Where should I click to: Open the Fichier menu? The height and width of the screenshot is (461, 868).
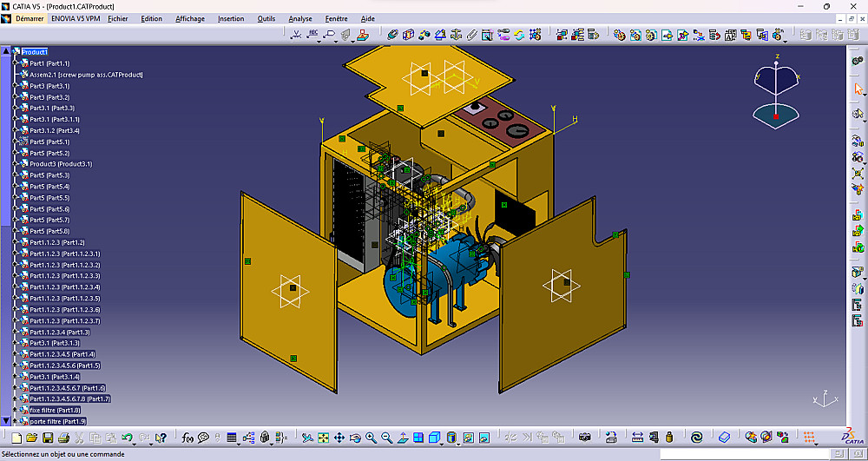(118, 19)
